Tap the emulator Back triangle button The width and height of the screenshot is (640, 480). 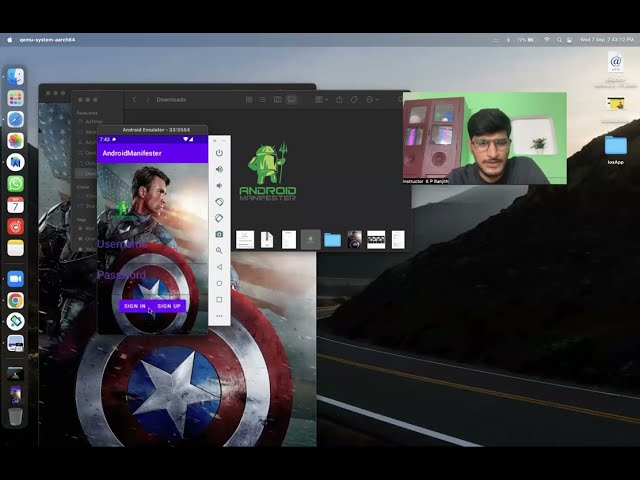point(219,267)
